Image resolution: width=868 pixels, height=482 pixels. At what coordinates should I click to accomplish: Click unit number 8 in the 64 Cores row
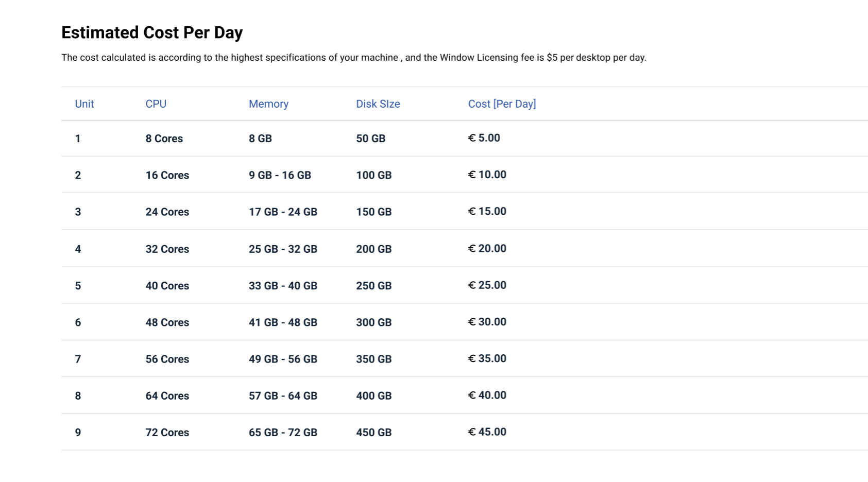pyautogui.click(x=78, y=395)
